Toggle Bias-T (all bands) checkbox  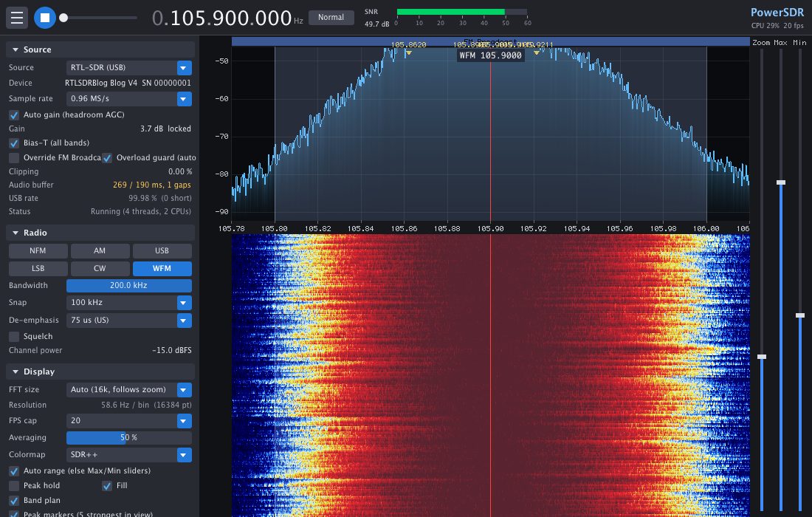pos(14,143)
